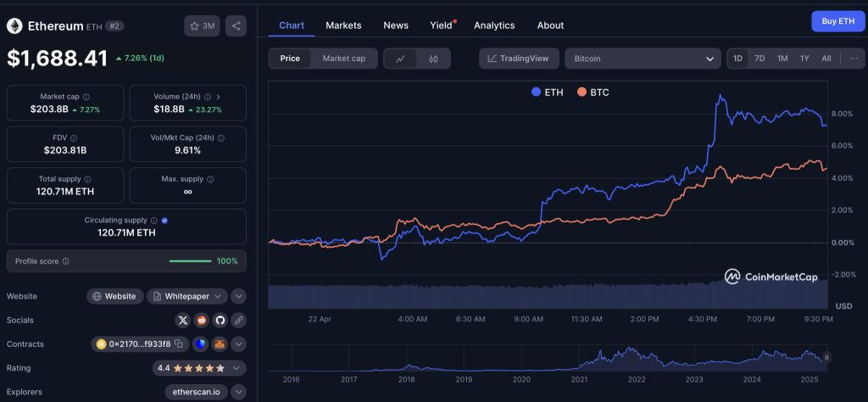Image resolution: width=868 pixels, height=402 pixels.
Task: Expand more contracts in Contracts row
Action: click(x=238, y=343)
